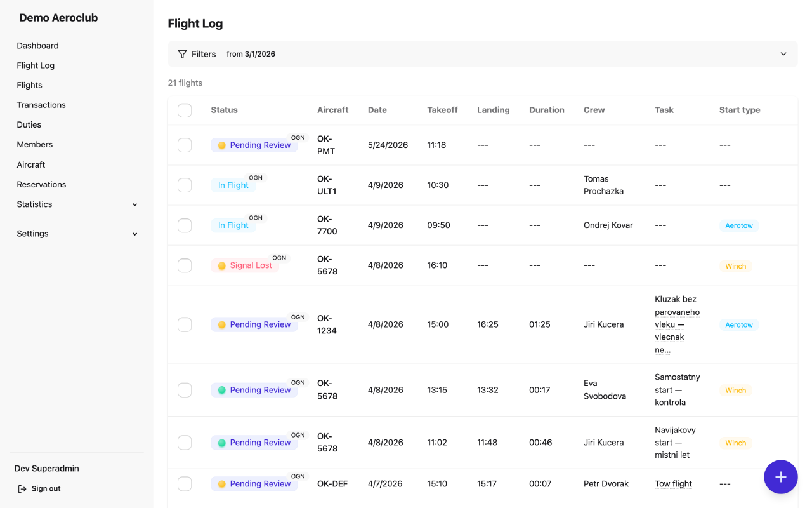Viewport: 812px width, 508px height.
Task: Click Winch tag on Signal Lost row
Action: pyautogui.click(x=735, y=266)
